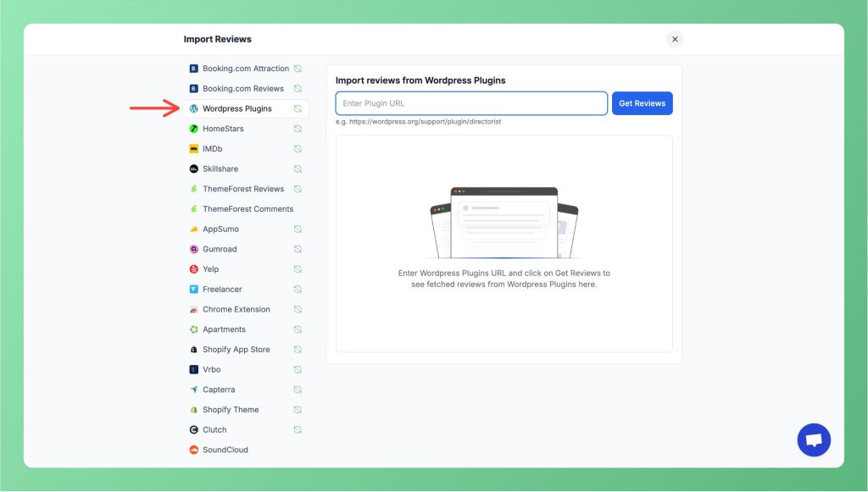Open the live chat bubble icon
Screen dimensions: 868x492
(814, 440)
